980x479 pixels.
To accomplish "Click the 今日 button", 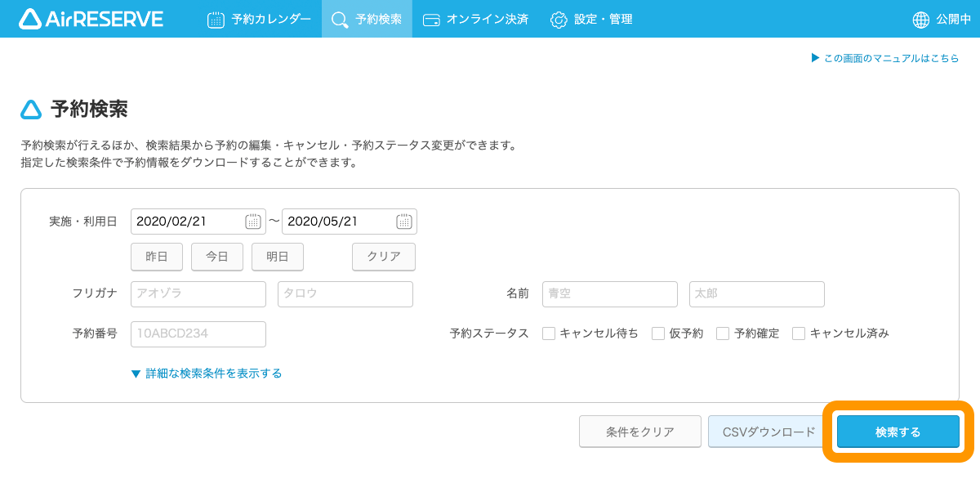I will pos(217,257).
